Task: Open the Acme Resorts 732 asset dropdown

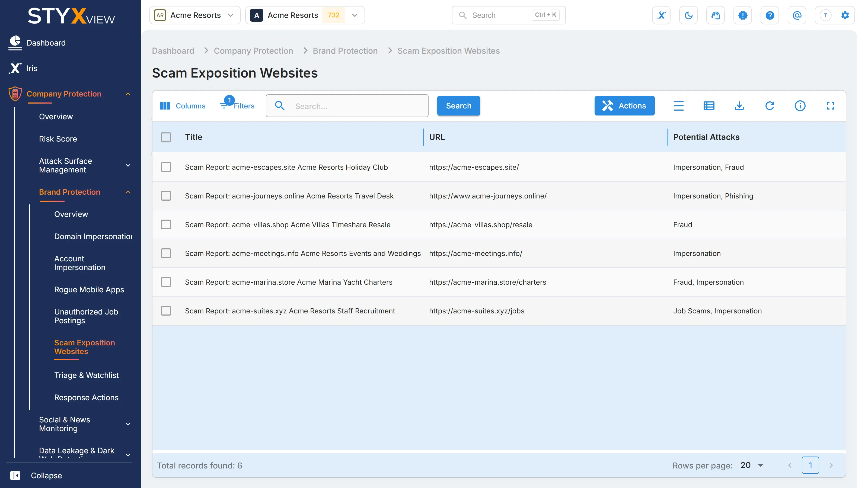Action: [x=305, y=15]
